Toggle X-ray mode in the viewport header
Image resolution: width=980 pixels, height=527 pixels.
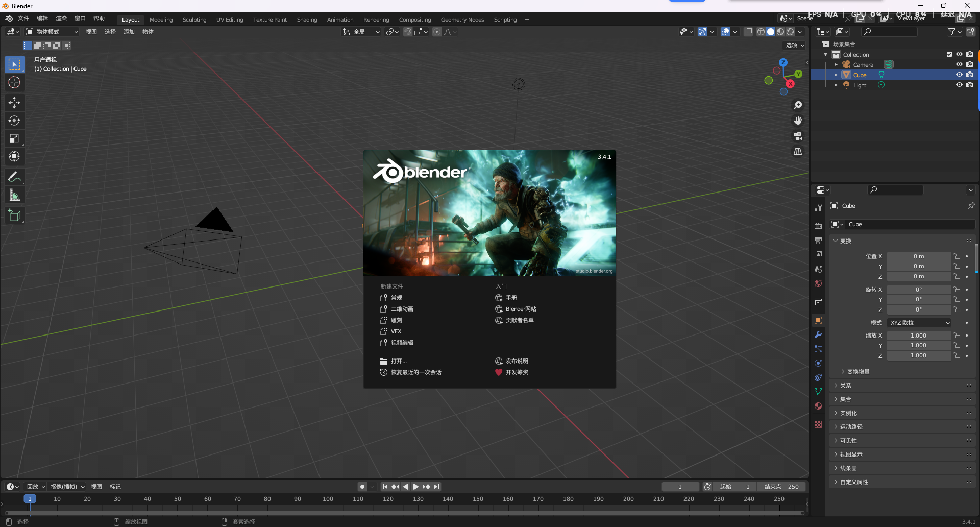coord(748,31)
